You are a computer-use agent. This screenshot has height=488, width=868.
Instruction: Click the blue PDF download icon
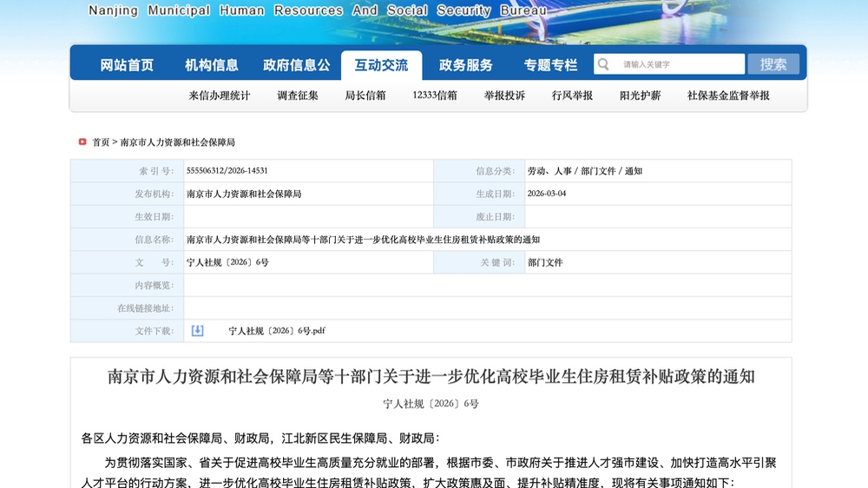198,331
